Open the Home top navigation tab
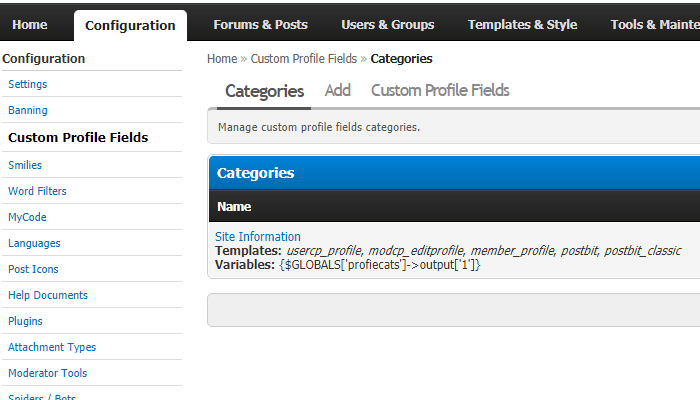 tap(30, 25)
